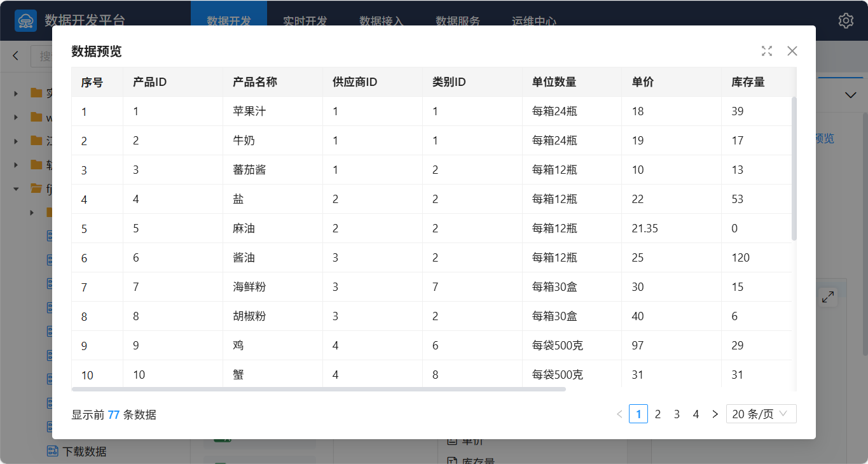Go to next page of results

click(715, 414)
